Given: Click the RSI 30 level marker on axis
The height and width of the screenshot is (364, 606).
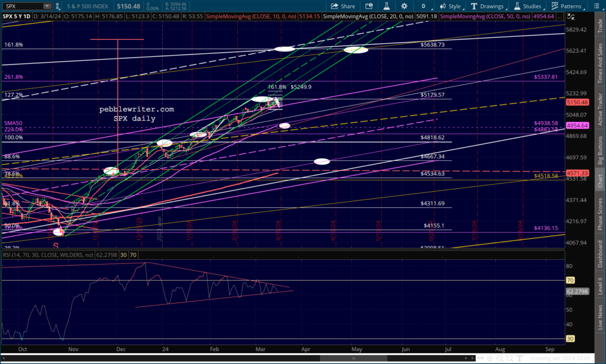Looking at the screenshot, I should (570, 339).
